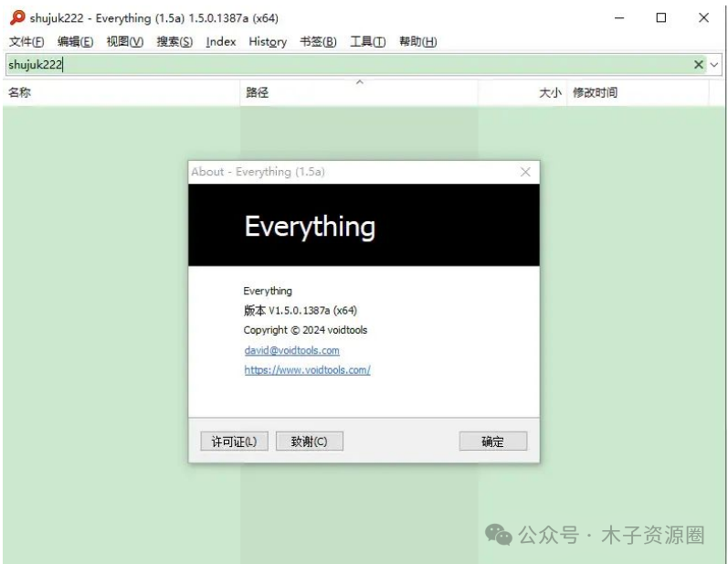728x564 pixels.
Task: Click the 许可证(L) license button
Action: [234, 441]
